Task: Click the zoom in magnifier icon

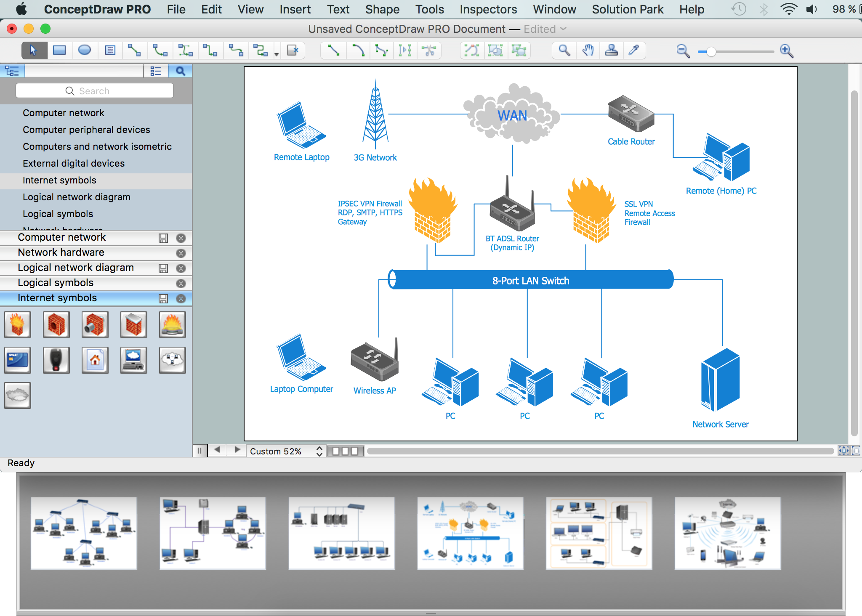Action: pyautogui.click(x=787, y=51)
